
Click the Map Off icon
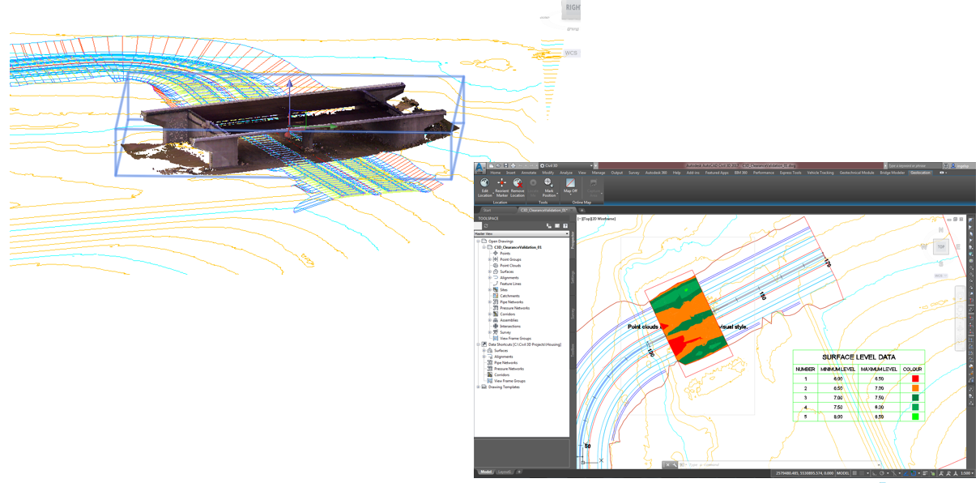pyautogui.click(x=569, y=184)
